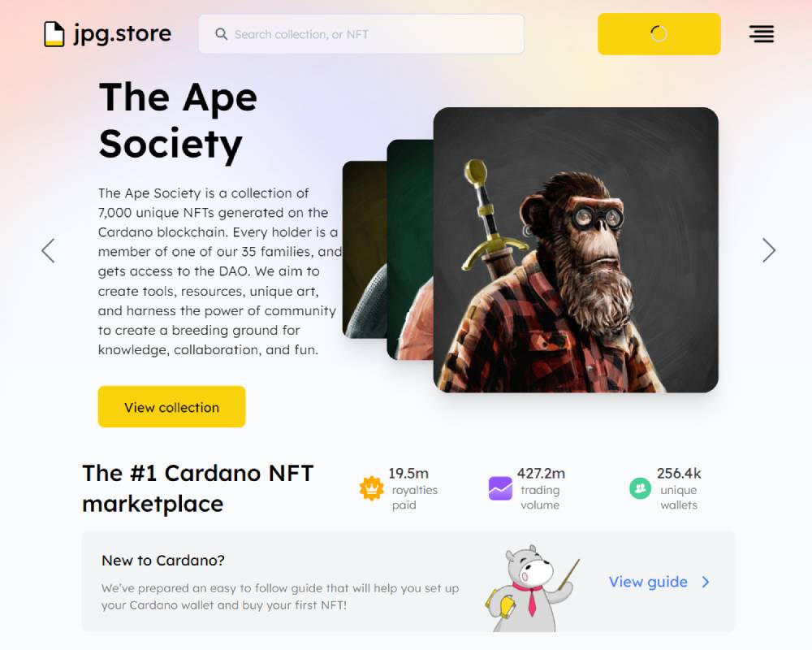Focus the Search collection or NFT field

click(x=361, y=34)
